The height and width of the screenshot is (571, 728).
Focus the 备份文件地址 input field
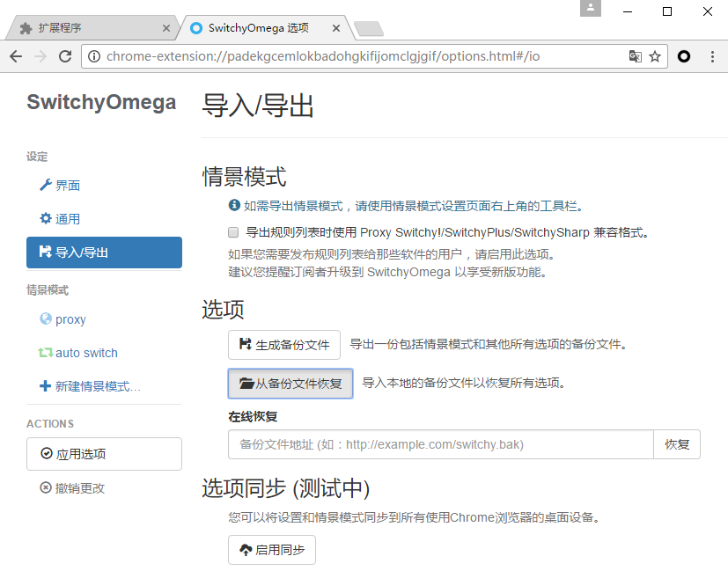(441, 444)
